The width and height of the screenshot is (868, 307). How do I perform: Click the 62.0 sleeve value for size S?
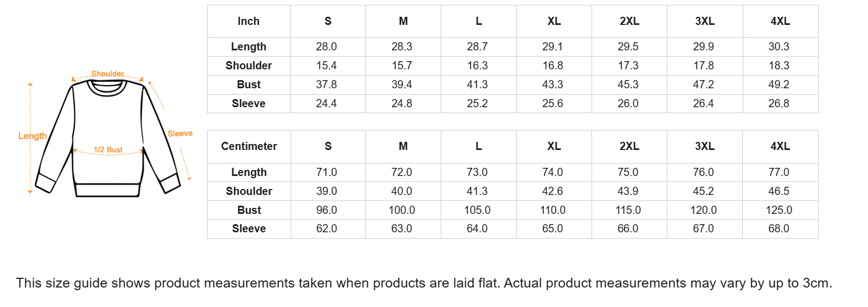point(326,228)
